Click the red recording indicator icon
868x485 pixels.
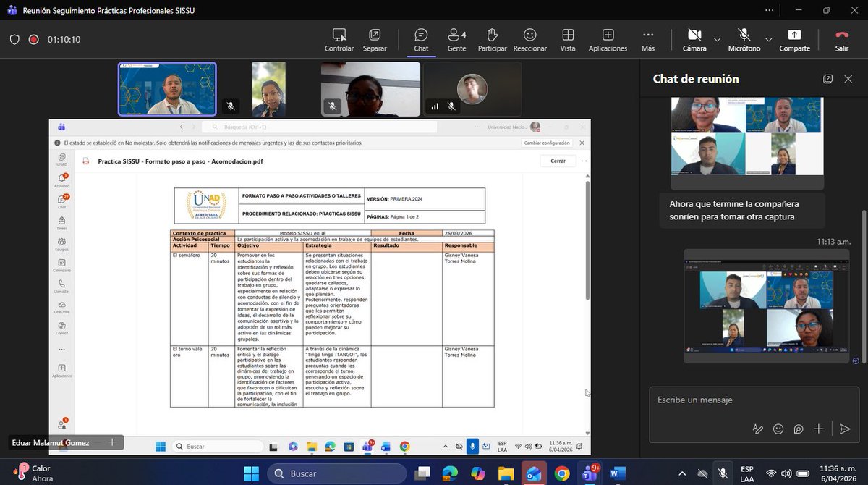(x=33, y=40)
